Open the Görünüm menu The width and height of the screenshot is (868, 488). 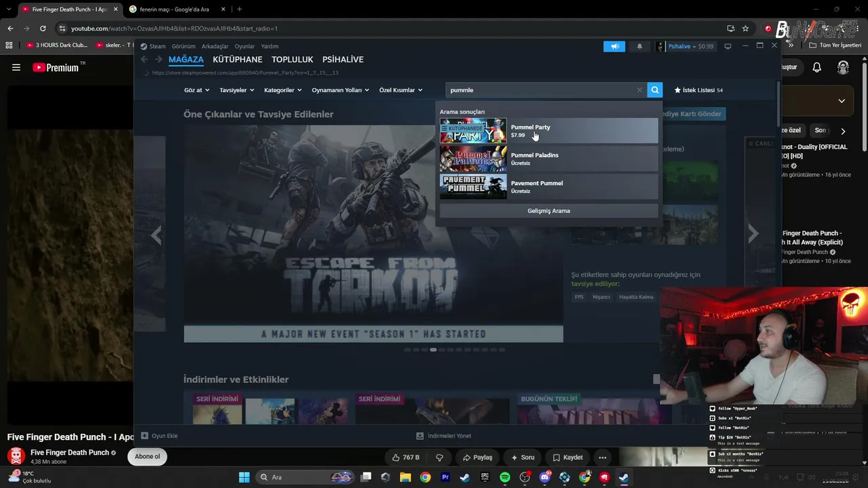coord(184,46)
